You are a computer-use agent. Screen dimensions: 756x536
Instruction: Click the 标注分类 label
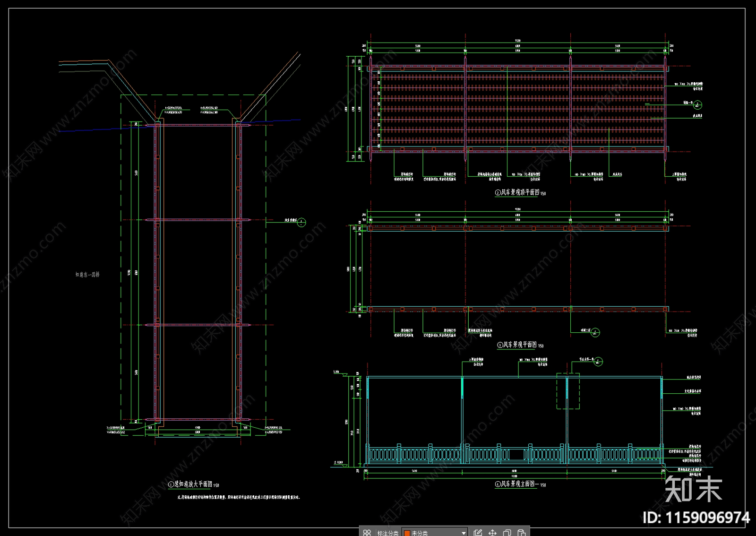pos(387,533)
